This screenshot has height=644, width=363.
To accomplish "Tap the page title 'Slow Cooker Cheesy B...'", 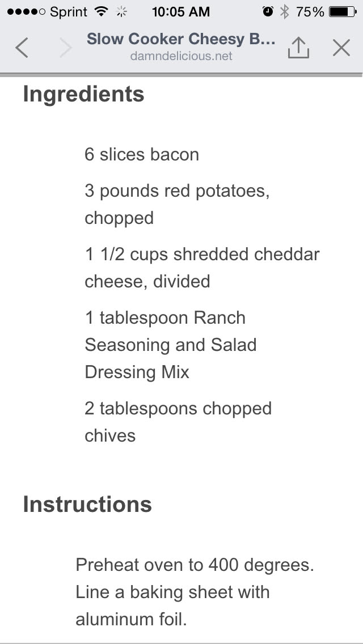I will 181,40.
